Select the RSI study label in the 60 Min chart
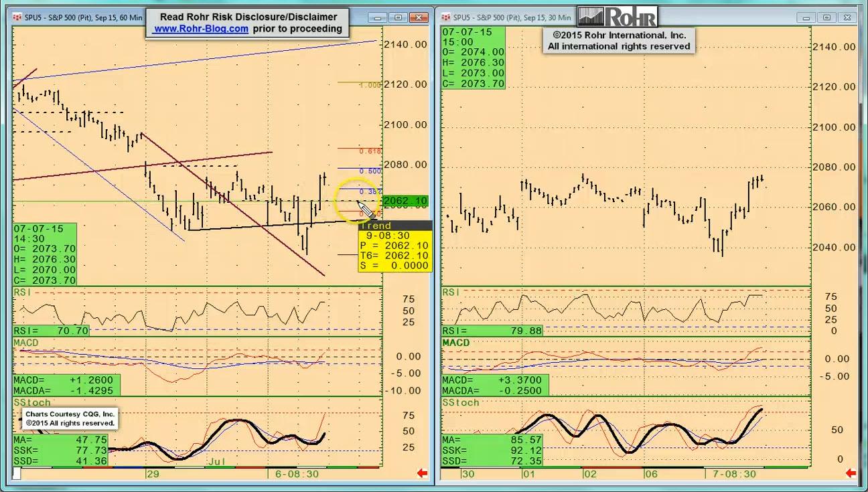Viewport: 868px width, 492px height. pos(22,293)
